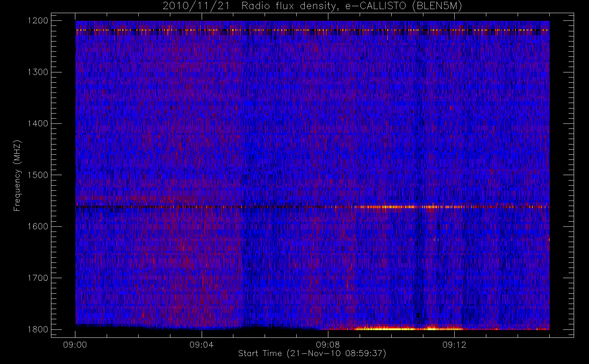
Task: Click the 09:04 time tick label
Action: click(x=201, y=345)
